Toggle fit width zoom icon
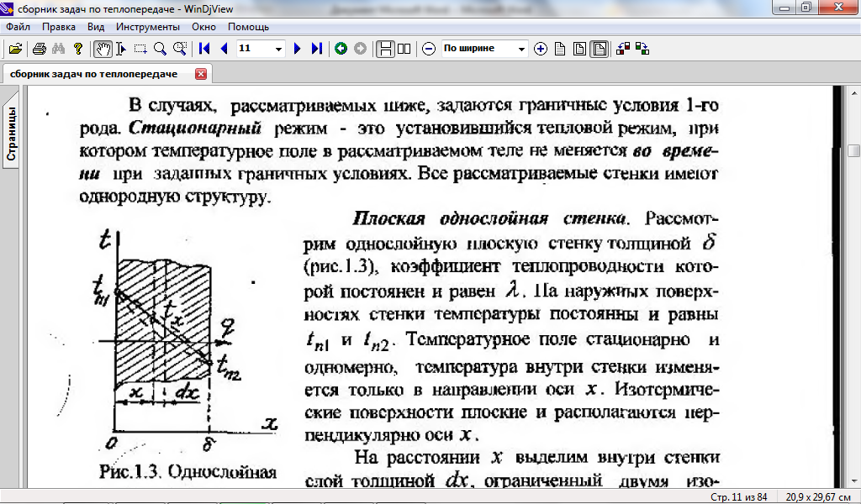The height and width of the screenshot is (504, 861). point(600,49)
